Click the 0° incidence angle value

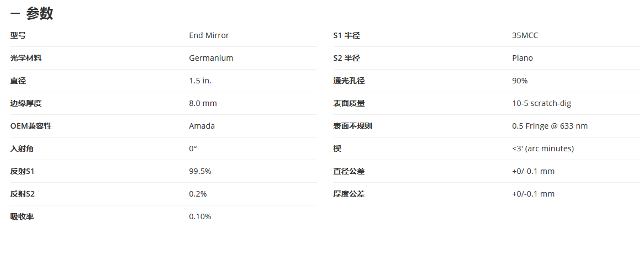click(193, 149)
